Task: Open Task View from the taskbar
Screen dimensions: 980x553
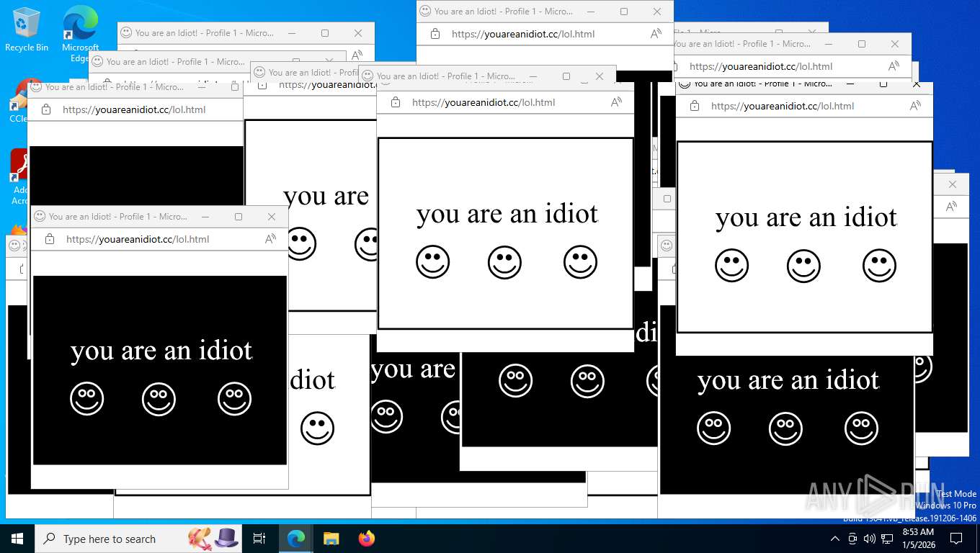Action: point(259,539)
